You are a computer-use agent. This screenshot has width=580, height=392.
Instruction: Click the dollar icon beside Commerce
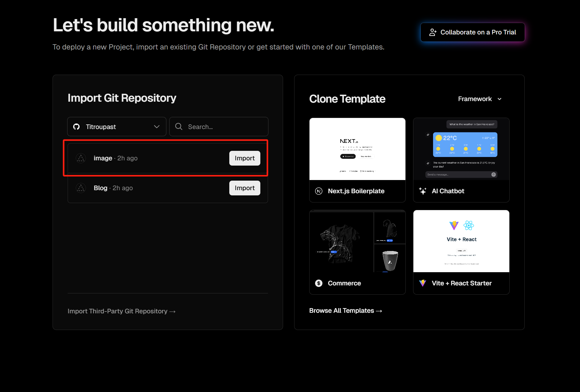[x=319, y=283]
